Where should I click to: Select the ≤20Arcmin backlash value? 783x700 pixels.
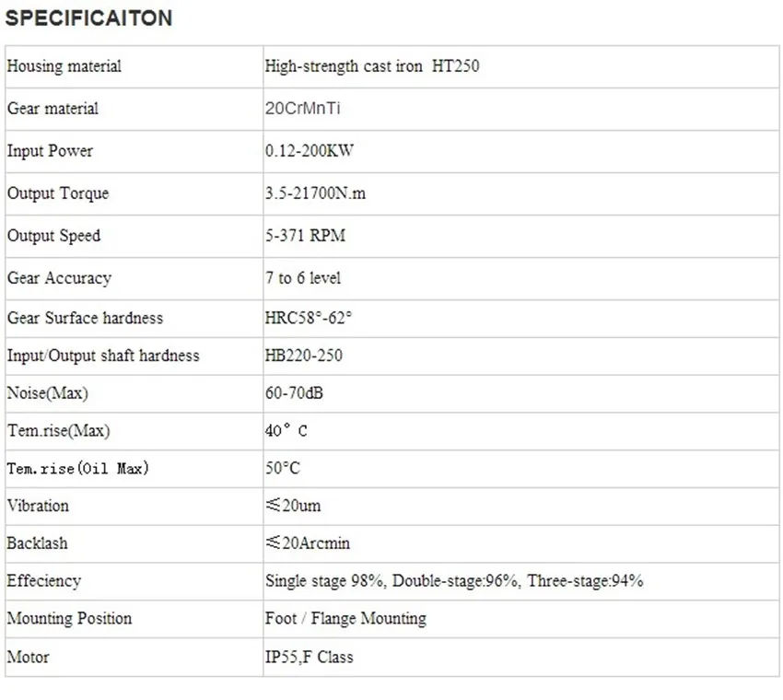point(308,542)
